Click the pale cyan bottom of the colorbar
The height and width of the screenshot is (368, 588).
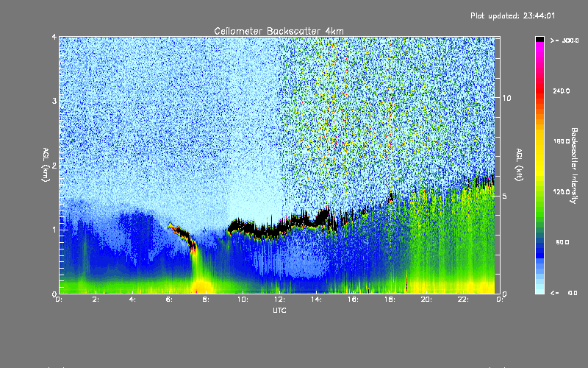539,289
